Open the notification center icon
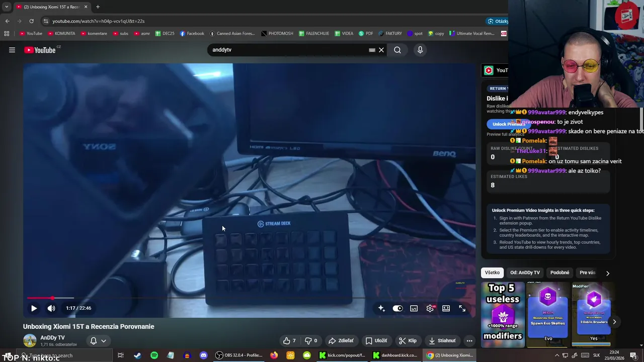This screenshot has width=644, height=362. (x=634, y=355)
